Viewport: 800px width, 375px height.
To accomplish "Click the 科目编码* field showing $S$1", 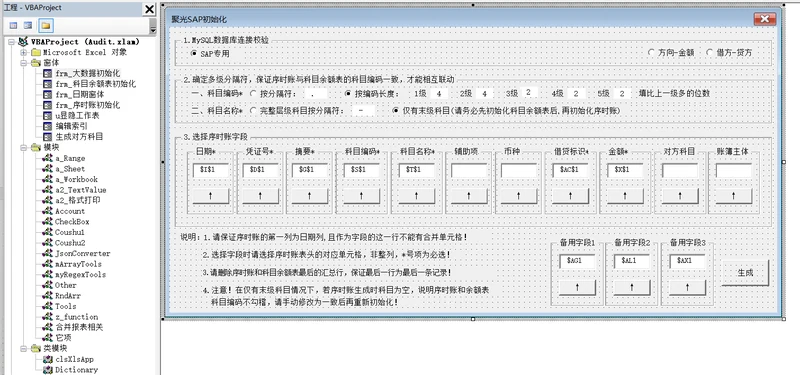I will coord(361,170).
